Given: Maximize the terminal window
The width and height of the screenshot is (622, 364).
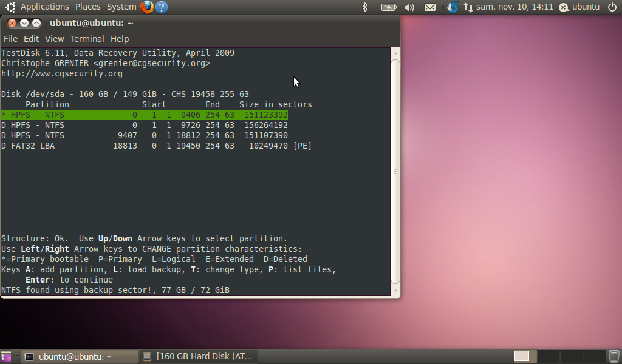Looking at the screenshot, I should pyautogui.click(x=36, y=23).
